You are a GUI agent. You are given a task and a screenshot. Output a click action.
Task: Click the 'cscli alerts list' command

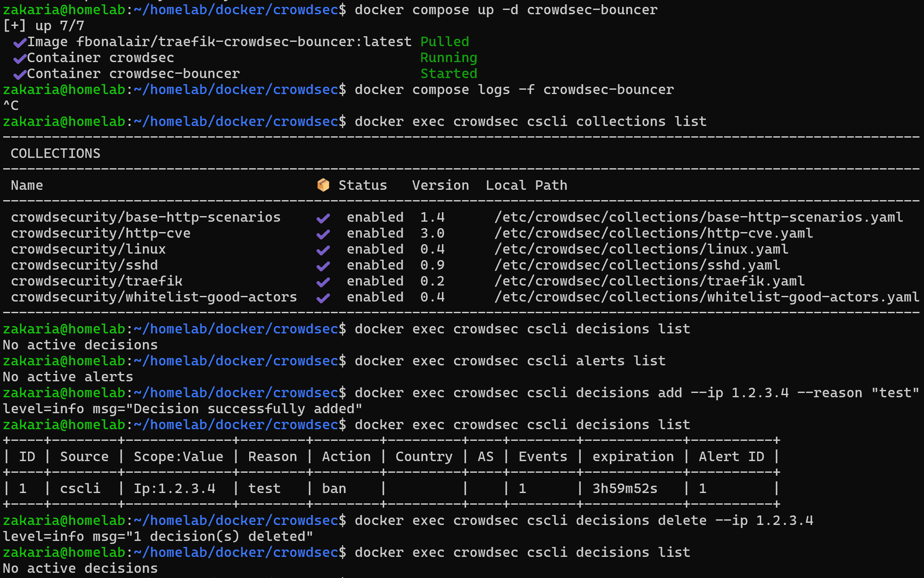[596, 361]
